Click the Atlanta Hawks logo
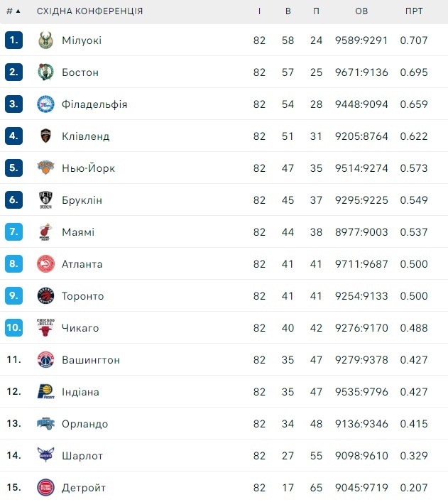The height and width of the screenshot is (502, 448). click(x=45, y=264)
